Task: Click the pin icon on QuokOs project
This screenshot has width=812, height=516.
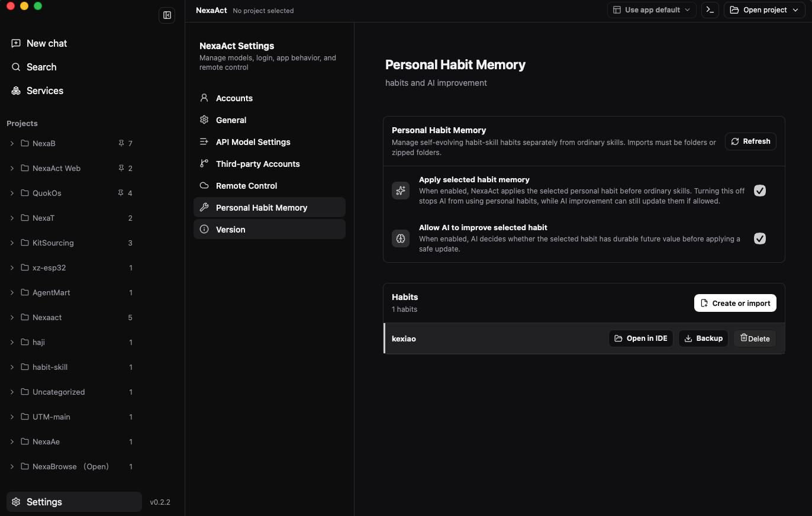Action: 121,193
